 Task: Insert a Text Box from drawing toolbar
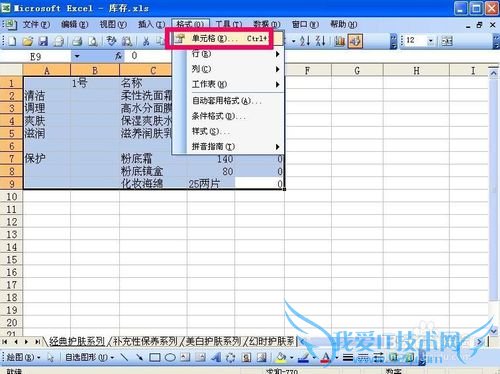(x=185, y=358)
